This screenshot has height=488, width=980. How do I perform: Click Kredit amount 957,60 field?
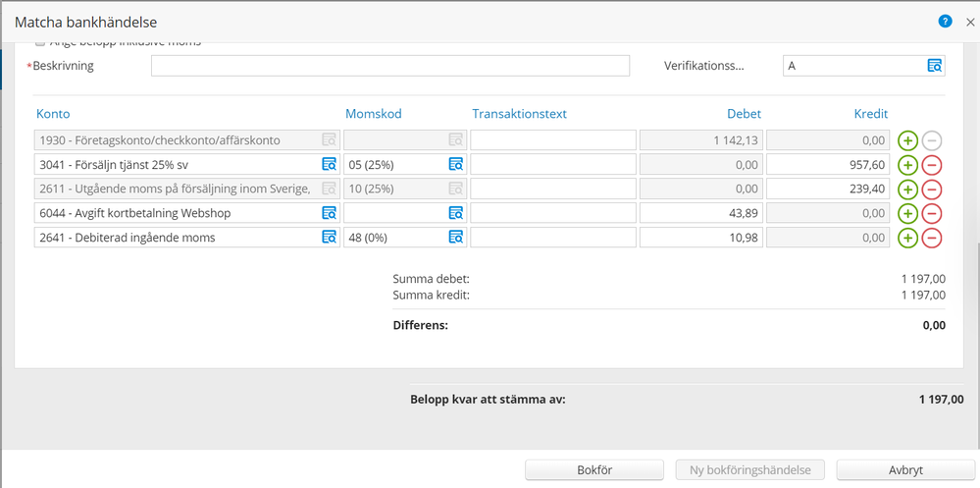[828, 164]
